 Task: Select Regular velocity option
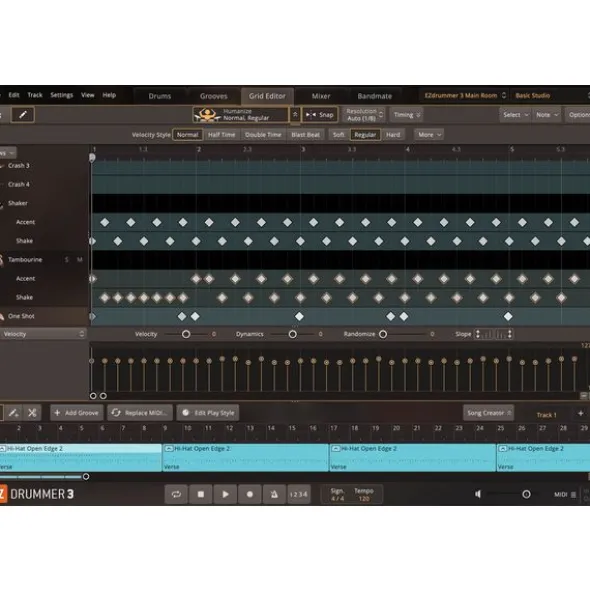365,135
